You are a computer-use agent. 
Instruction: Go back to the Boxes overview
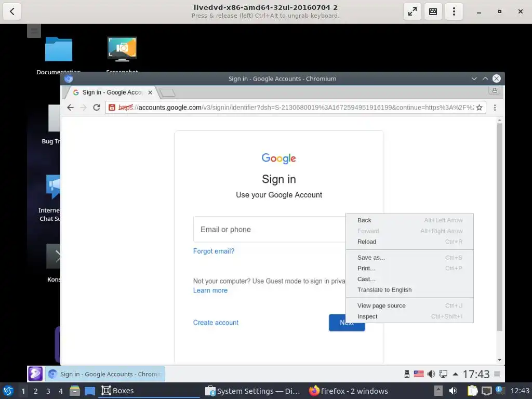pos(12,11)
